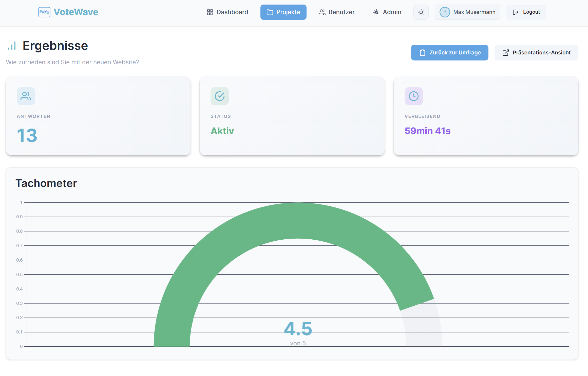Viewport: 588px width, 376px height.
Task: Click the Antworten people icon
Action: click(x=26, y=96)
